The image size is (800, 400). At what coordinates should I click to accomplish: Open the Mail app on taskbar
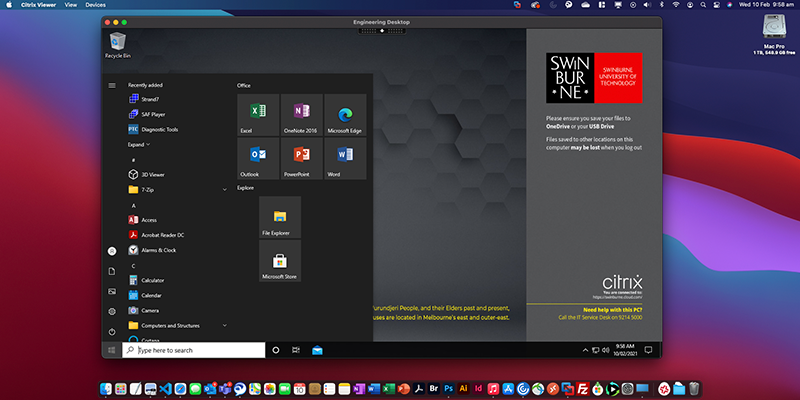click(317, 350)
